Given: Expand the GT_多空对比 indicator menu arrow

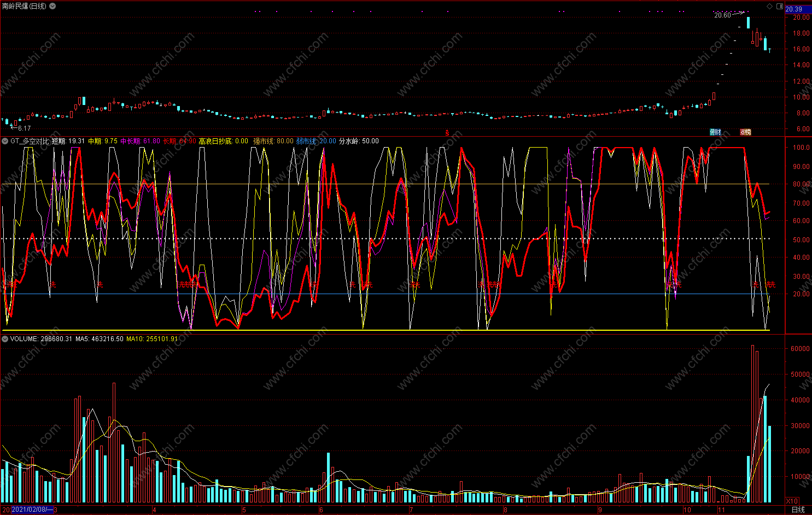Looking at the screenshot, I should tap(5, 141).
